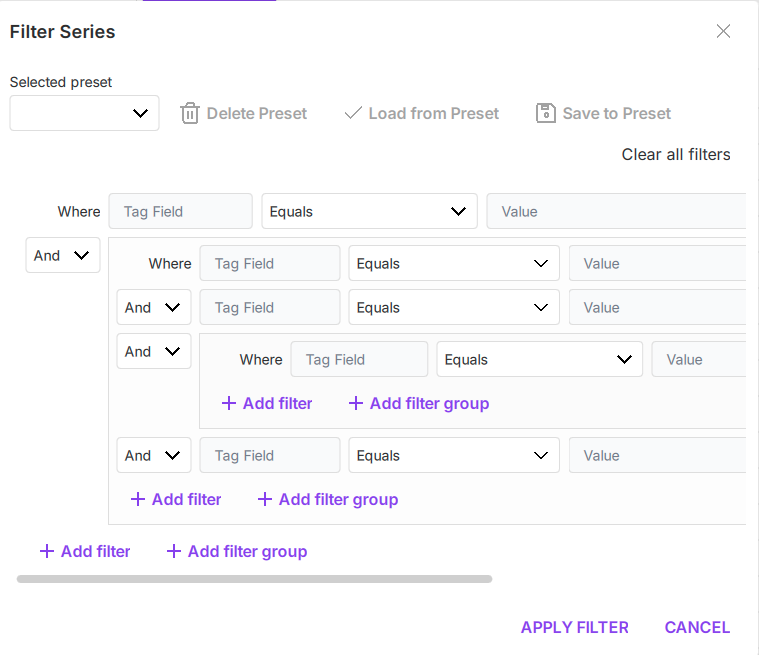759x655 pixels.
Task: Open the And dropdown beside the nested inner group
Action: point(154,351)
